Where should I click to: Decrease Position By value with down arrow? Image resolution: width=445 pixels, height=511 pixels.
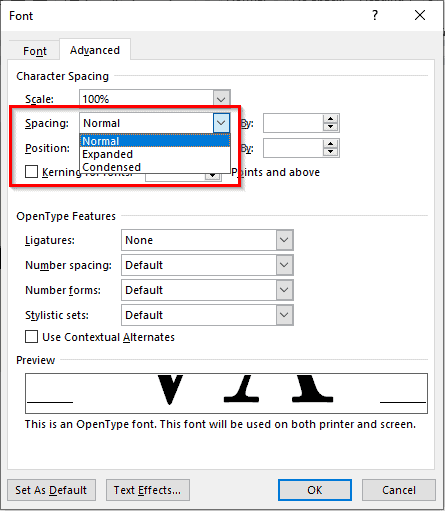(330, 152)
